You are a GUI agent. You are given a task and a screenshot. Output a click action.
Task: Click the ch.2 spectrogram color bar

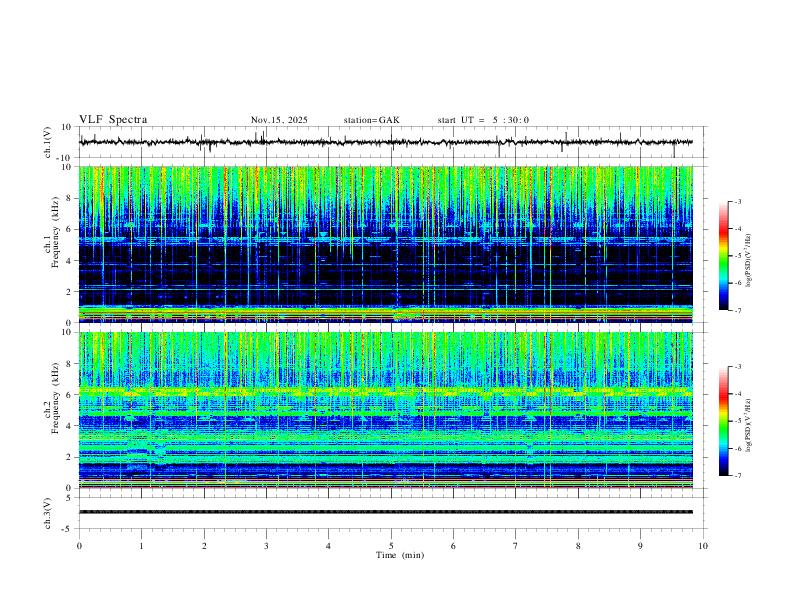click(723, 421)
